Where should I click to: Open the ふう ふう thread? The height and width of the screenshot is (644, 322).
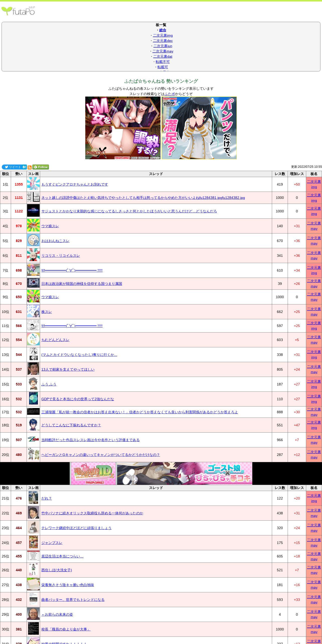pos(49,384)
